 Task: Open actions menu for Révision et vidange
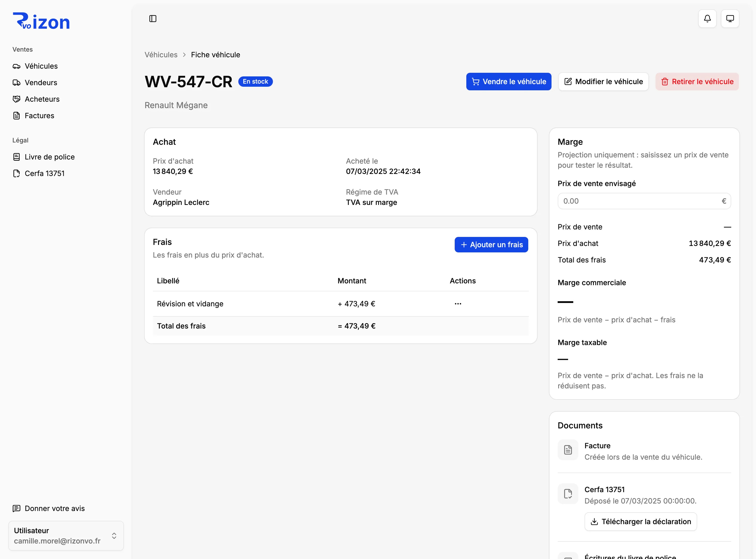[x=458, y=304]
